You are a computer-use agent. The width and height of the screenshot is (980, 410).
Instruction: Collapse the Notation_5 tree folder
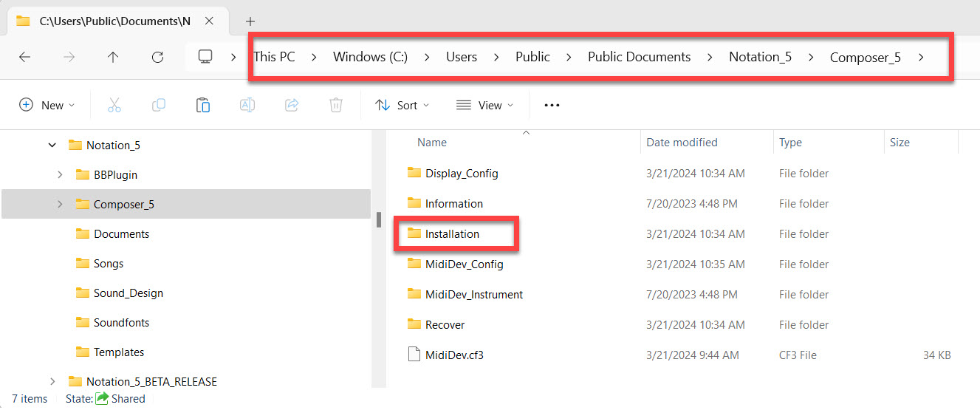point(52,146)
